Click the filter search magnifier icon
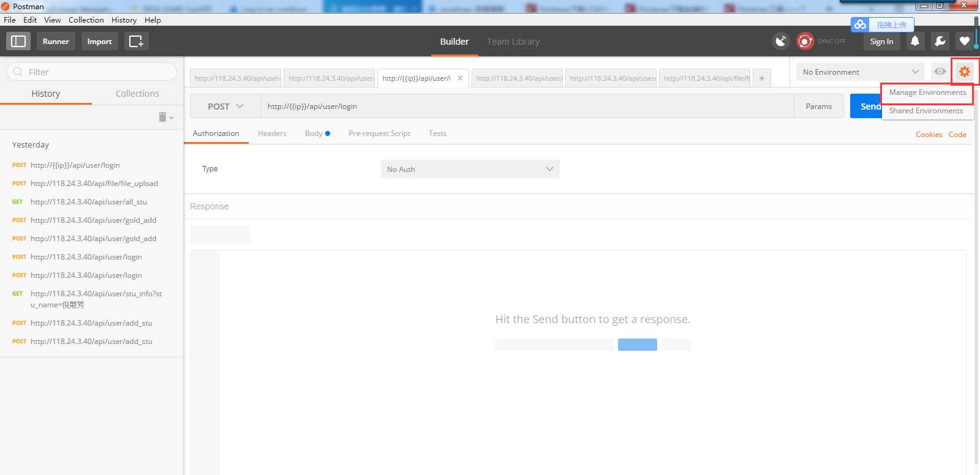The height and width of the screenshot is (475, 980). (18, 72)
